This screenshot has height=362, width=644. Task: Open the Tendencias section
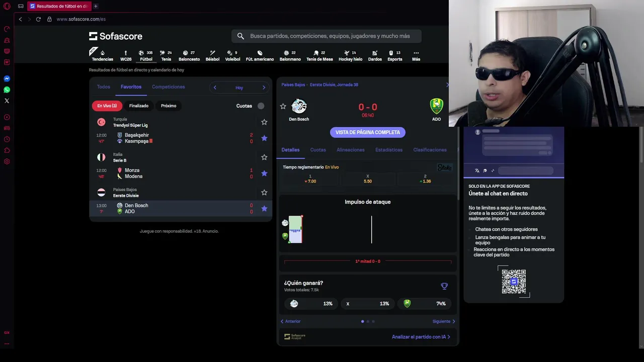(x=102, y=55)
